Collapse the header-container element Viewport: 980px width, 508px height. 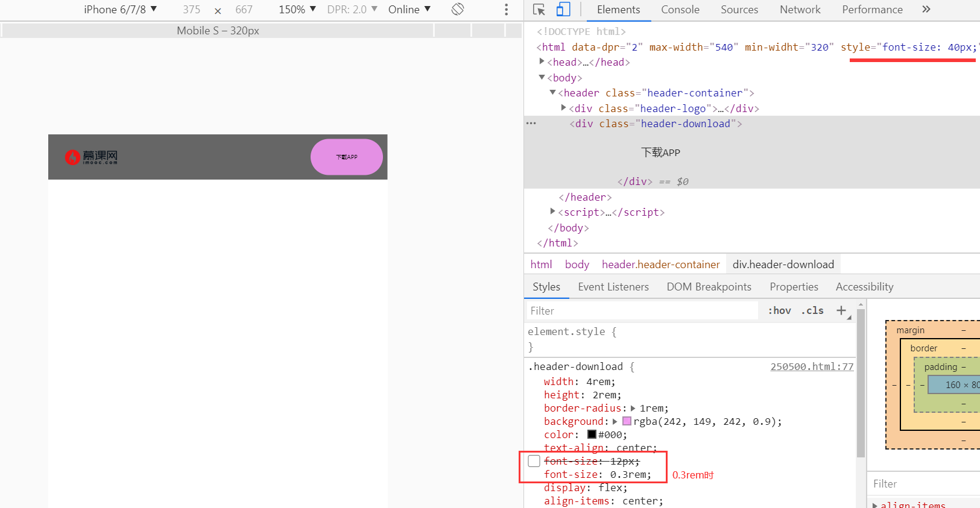552,92
